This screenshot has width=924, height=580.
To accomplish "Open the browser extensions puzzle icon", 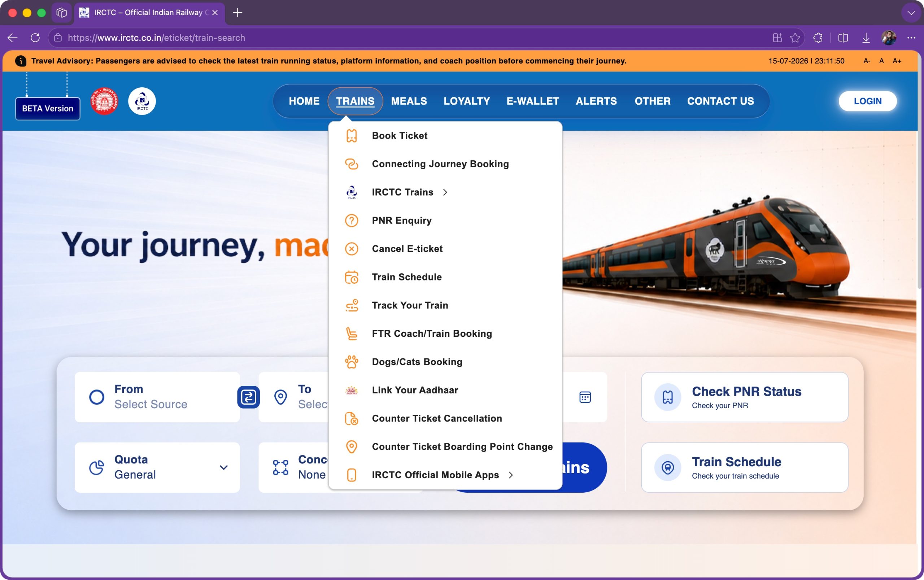I will (818, 38).
